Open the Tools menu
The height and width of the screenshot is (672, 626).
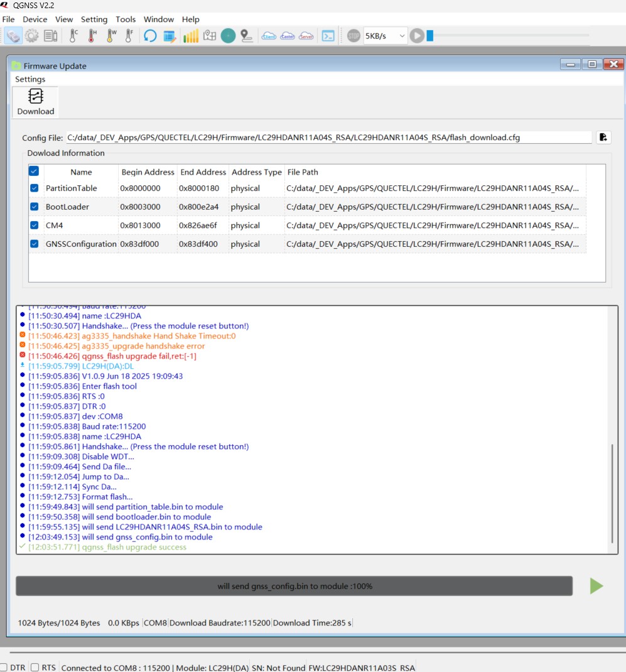(126, 19)
